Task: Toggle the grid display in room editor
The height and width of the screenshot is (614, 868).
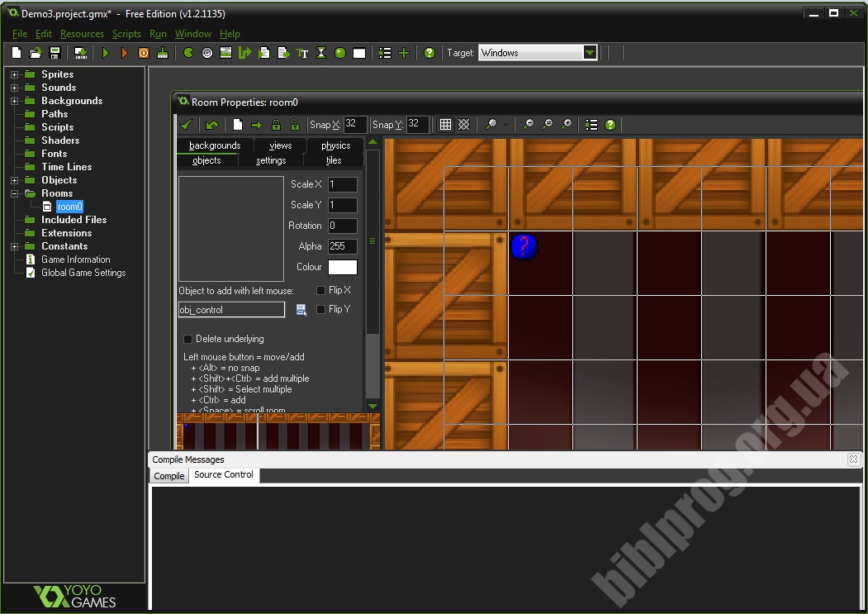Action: 445,125
